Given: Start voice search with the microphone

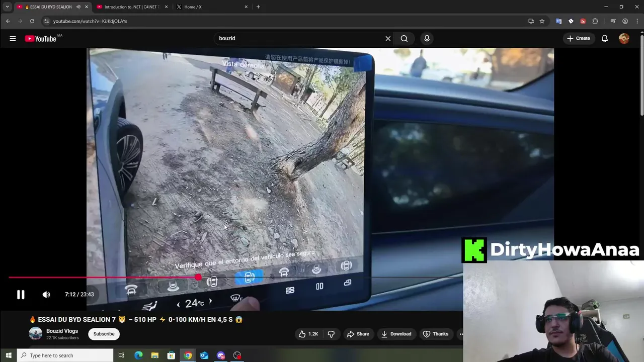Looking at the screenshot, I should pos(427,38).
